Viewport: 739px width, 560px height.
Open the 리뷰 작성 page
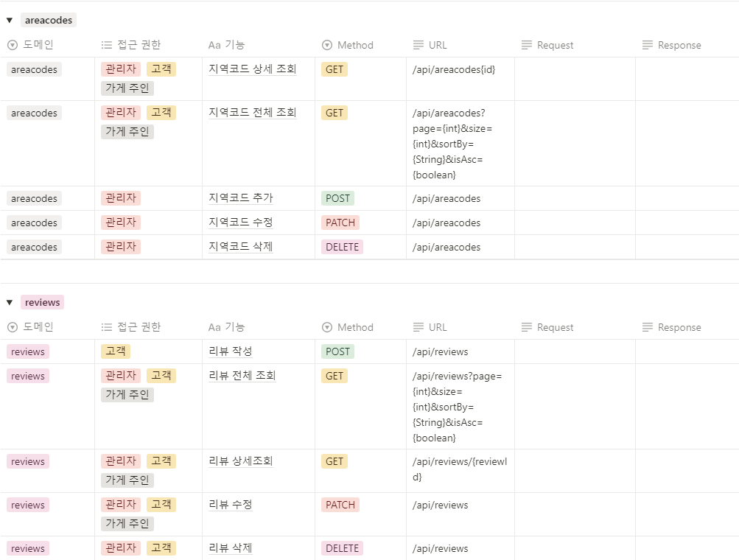tap(231, 351)
